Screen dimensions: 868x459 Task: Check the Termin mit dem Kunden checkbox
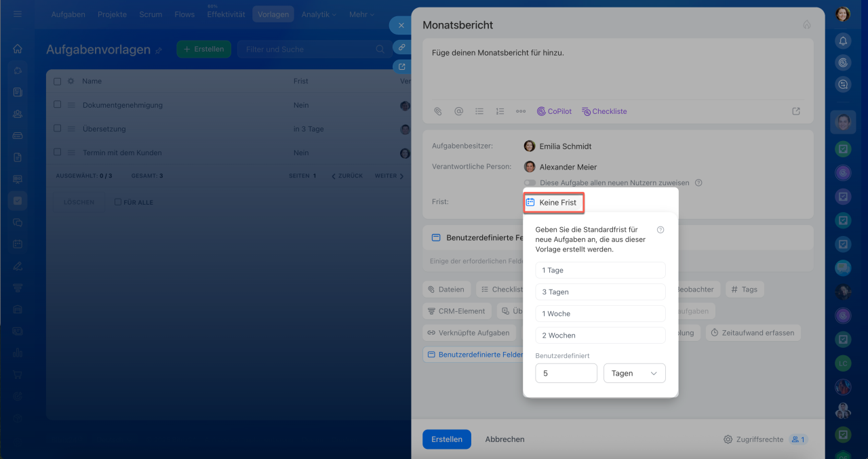[58, 153]
